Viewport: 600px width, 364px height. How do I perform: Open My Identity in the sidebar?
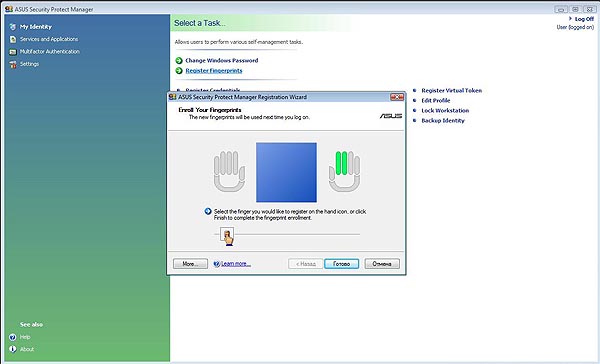pyautogui.click(x=36, y=27)
